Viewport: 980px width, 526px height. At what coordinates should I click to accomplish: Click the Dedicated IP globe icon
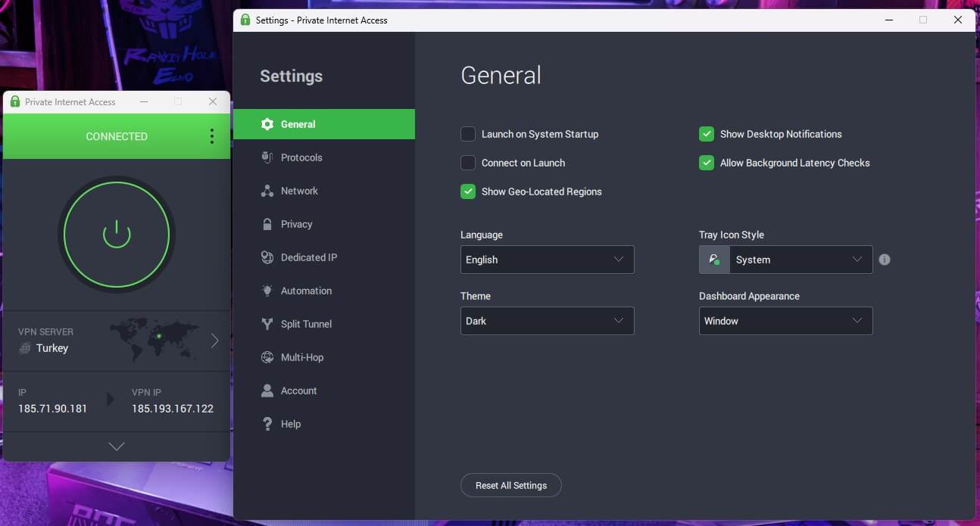tap(267, 257)
